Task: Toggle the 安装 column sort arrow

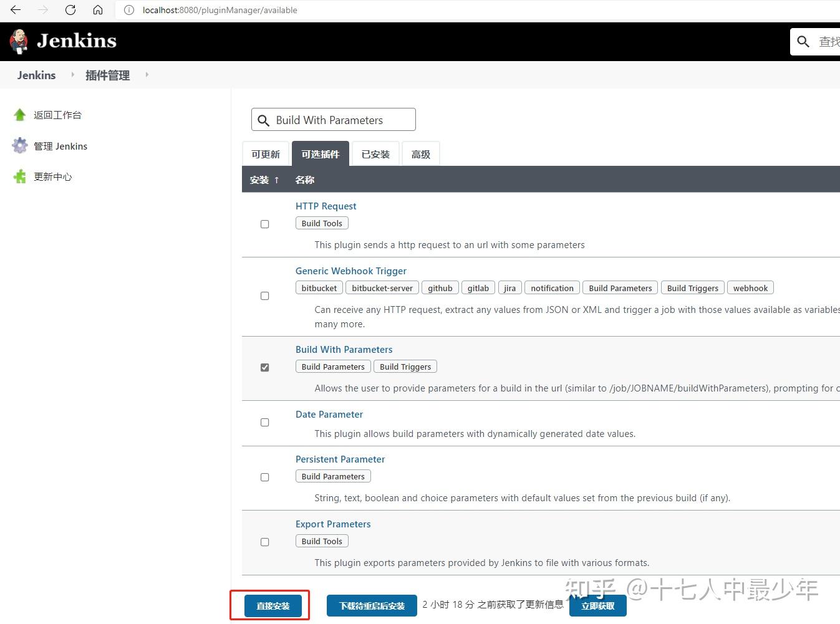Action: (276, 180)
